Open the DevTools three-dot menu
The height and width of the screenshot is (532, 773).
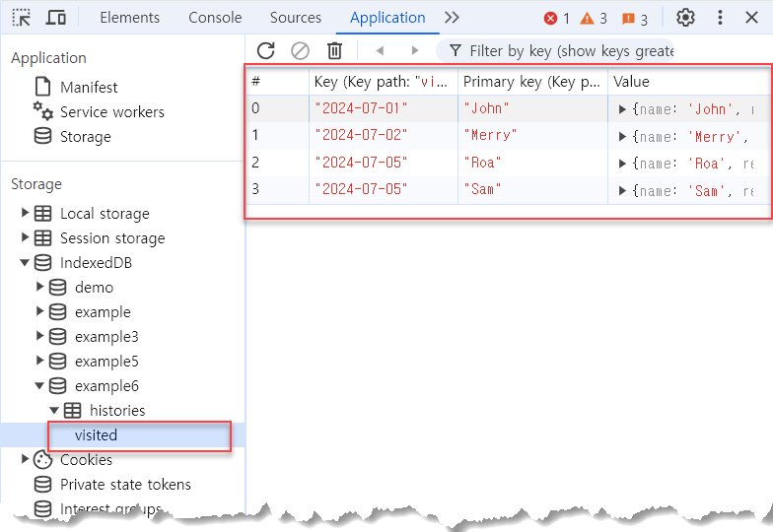click(721, 18)
